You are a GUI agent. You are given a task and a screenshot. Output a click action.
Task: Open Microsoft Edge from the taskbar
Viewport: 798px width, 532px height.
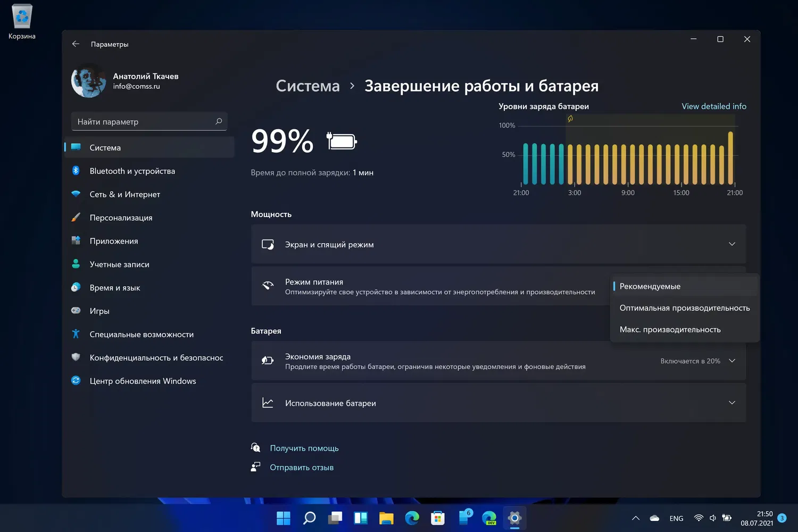[x=412, y=518]
